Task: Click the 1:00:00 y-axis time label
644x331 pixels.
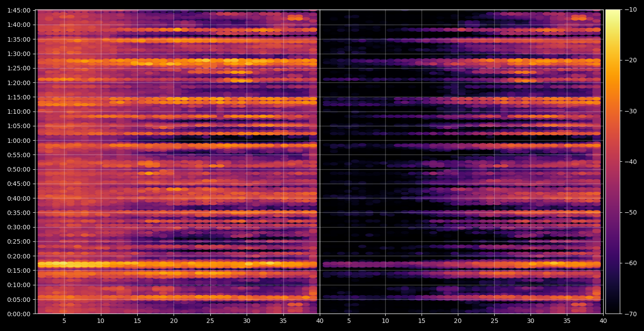Action: (19, 141)
